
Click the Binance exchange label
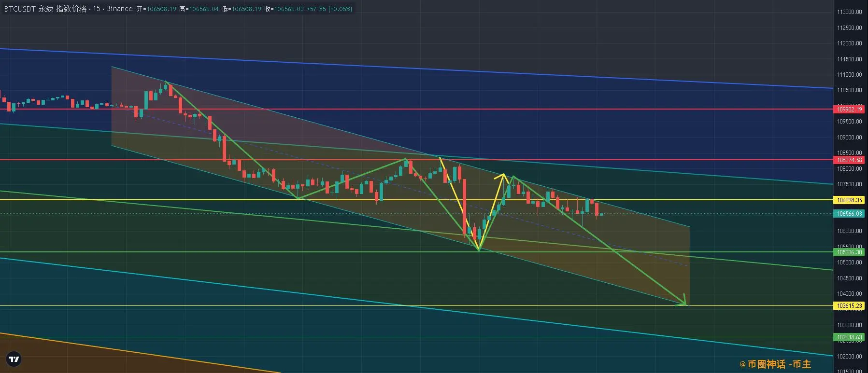[119, 9]
